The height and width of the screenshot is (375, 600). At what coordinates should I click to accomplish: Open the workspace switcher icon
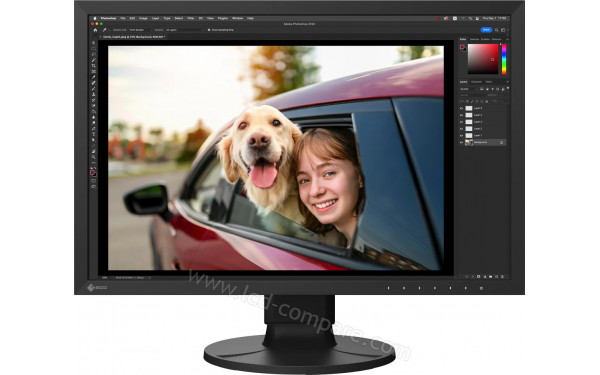click(503, 30)
